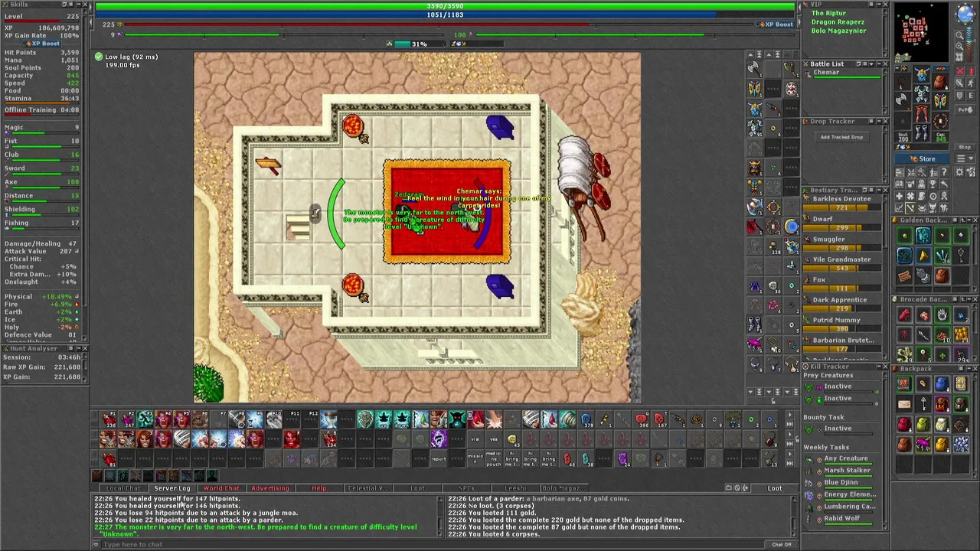Image resolution: width=980 pixels, height=551 pixels.
Task: Click the backpack equipment slot
Action: pyautogui.click(x=941, y=82)
